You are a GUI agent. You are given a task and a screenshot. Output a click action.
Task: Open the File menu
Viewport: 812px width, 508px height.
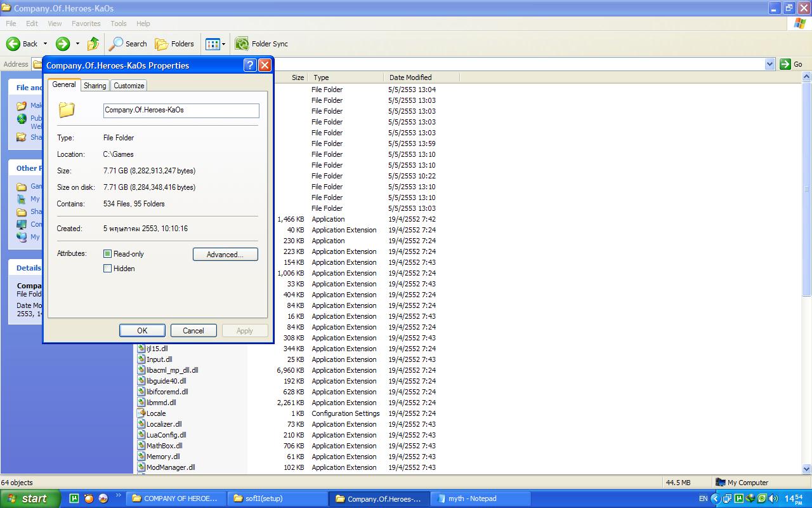11,23
